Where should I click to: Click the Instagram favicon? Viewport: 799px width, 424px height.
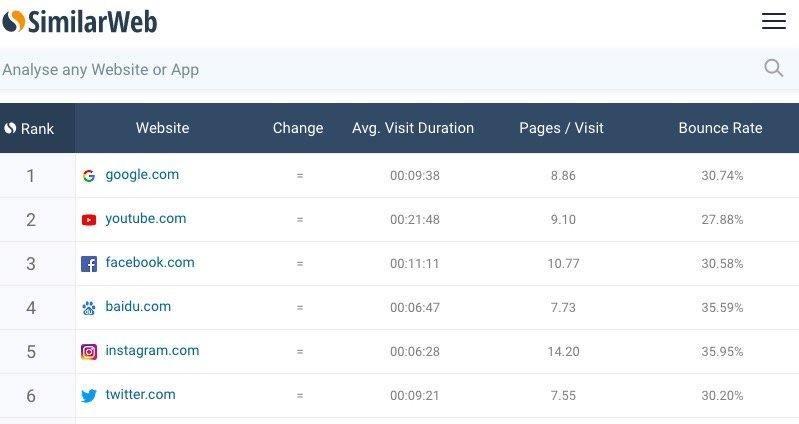(x=89, y=352)
